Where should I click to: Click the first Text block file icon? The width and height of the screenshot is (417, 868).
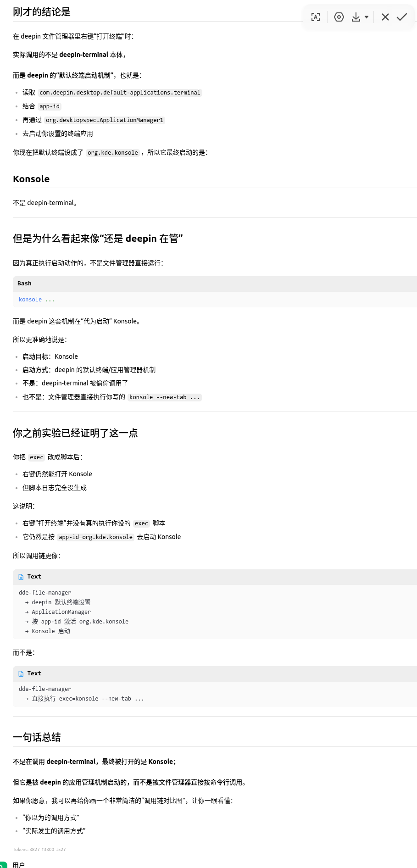click(21, 577)
